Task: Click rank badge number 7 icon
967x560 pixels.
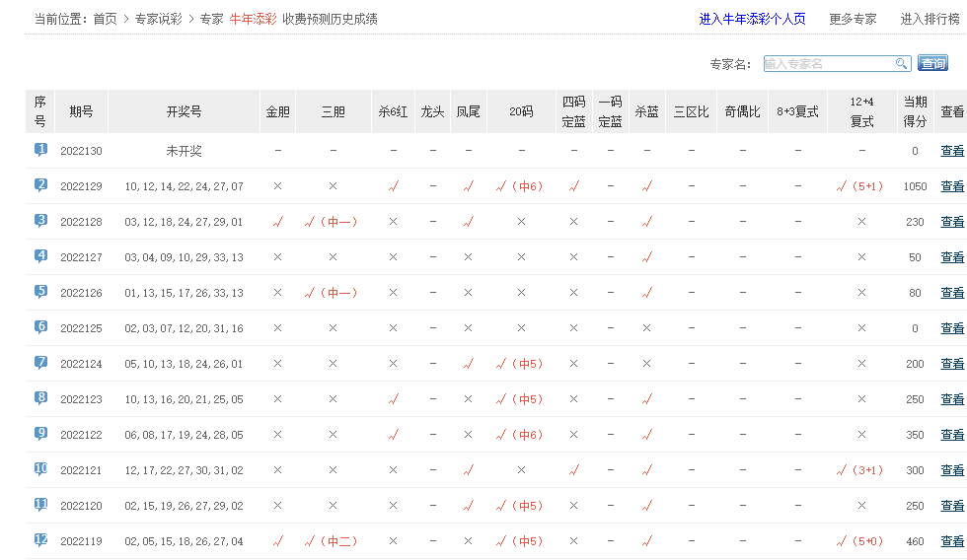Action: (x=40, y=363)
